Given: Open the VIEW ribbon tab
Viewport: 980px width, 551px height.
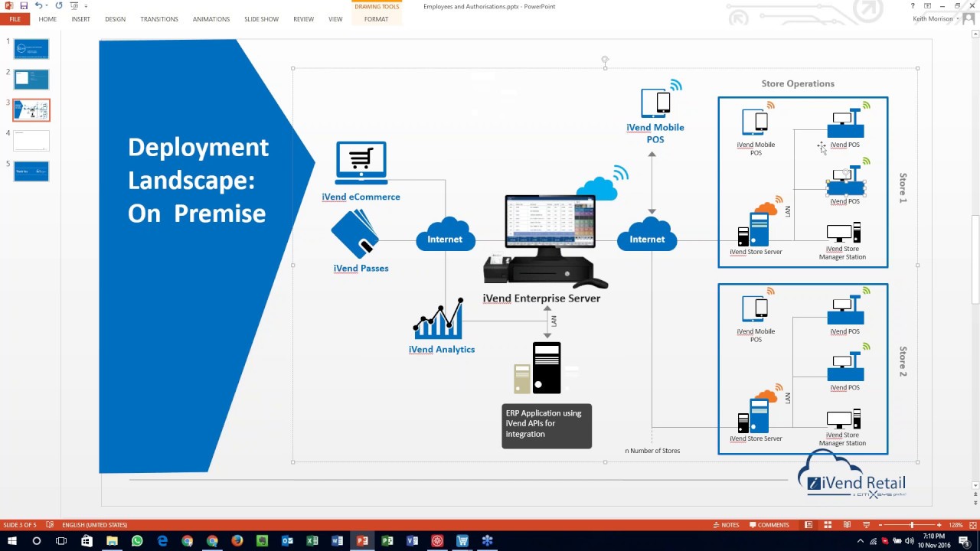Looking at the screenshot, I should (x=335, y=19).
